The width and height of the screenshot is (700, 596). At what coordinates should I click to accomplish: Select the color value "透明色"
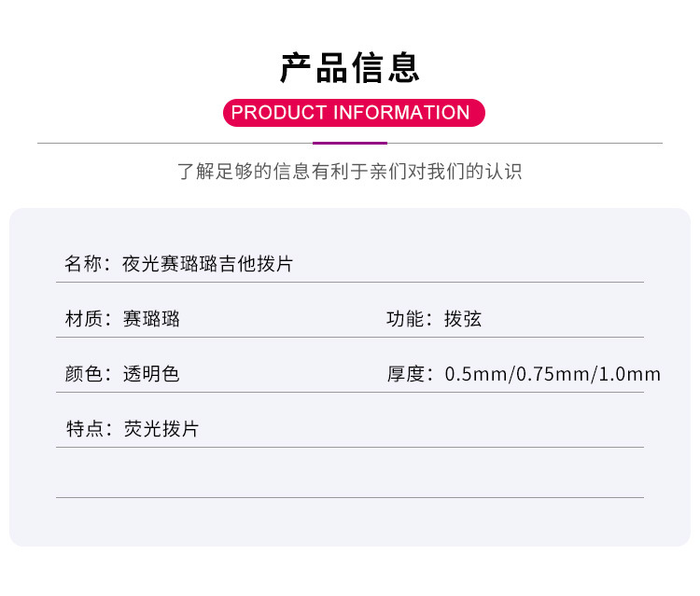pos(151,374)
